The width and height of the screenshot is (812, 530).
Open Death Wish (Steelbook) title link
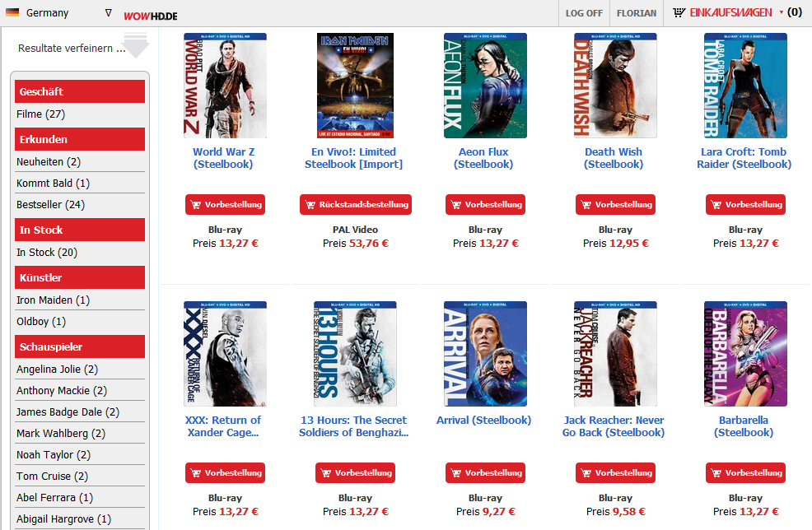tap(614, 158)
